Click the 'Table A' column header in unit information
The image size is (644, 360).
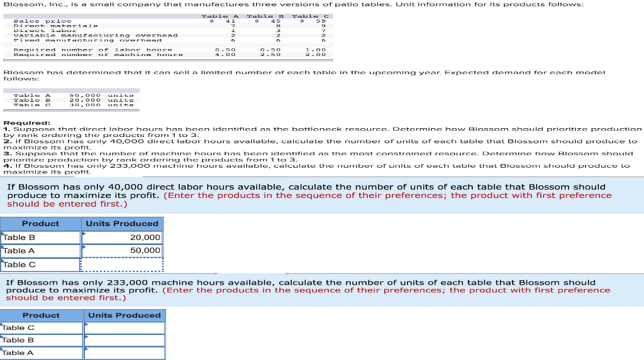pyautogui.click(x=220, y=16)
